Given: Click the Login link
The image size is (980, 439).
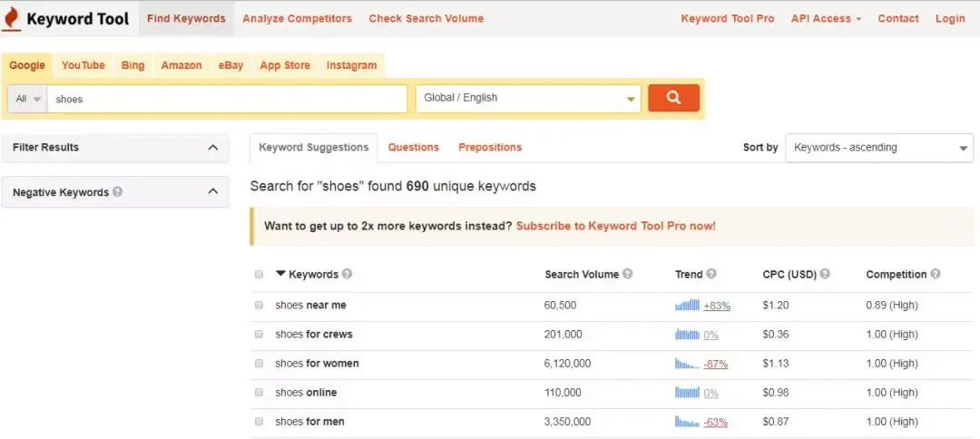Looking at the screenshot, I should 950,19.
